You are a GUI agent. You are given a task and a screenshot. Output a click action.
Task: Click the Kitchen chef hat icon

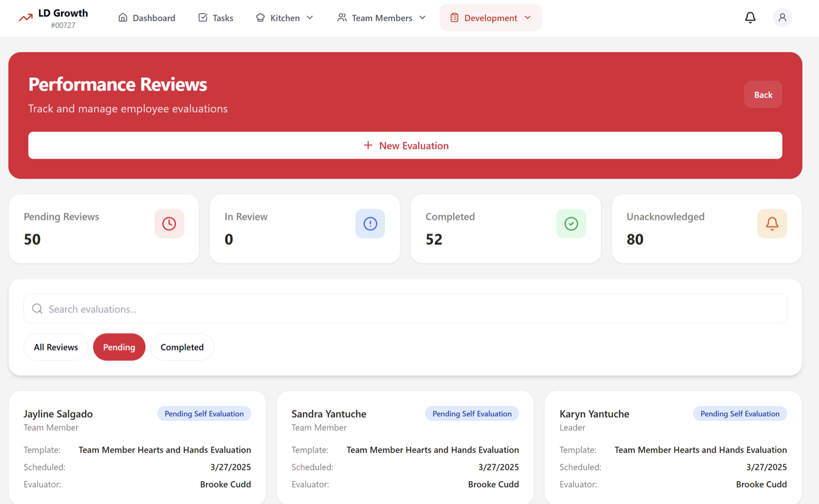point(261,17)
